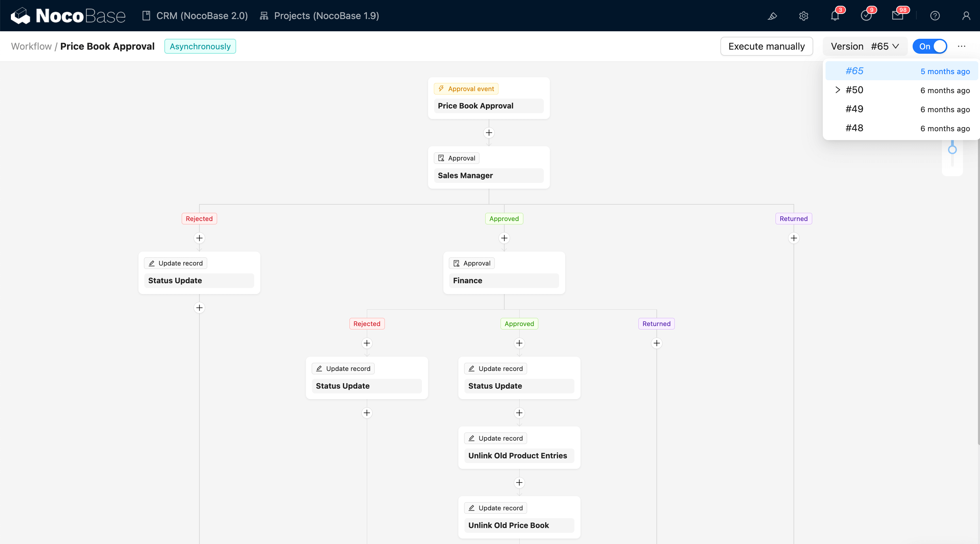
Task: Open the user profile icon
Action: tap(966, 16)
